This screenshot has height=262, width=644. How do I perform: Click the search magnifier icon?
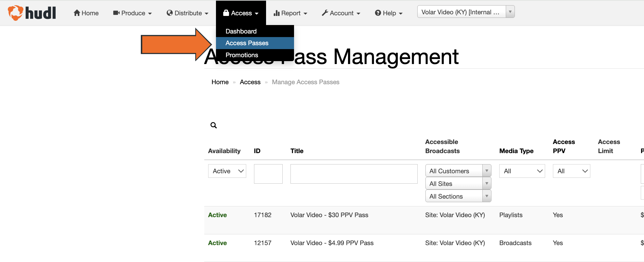pos(213,125)
